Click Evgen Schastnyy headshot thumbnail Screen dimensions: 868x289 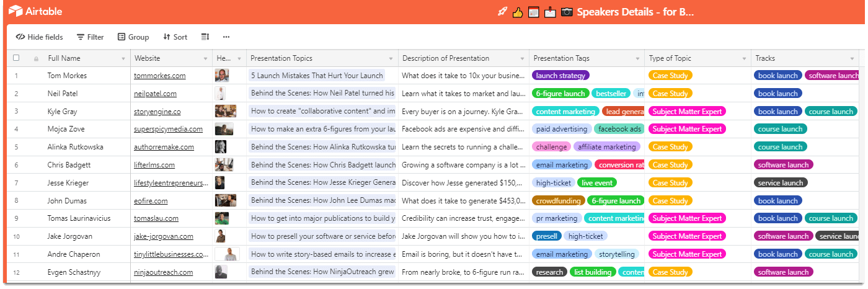click(x=221, y=272)
